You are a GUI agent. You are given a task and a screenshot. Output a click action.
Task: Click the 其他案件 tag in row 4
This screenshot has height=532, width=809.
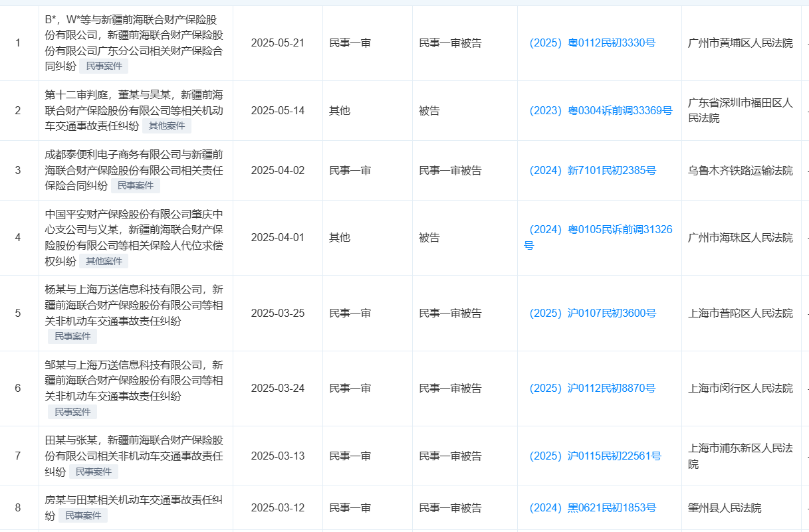tap(104, 260)
